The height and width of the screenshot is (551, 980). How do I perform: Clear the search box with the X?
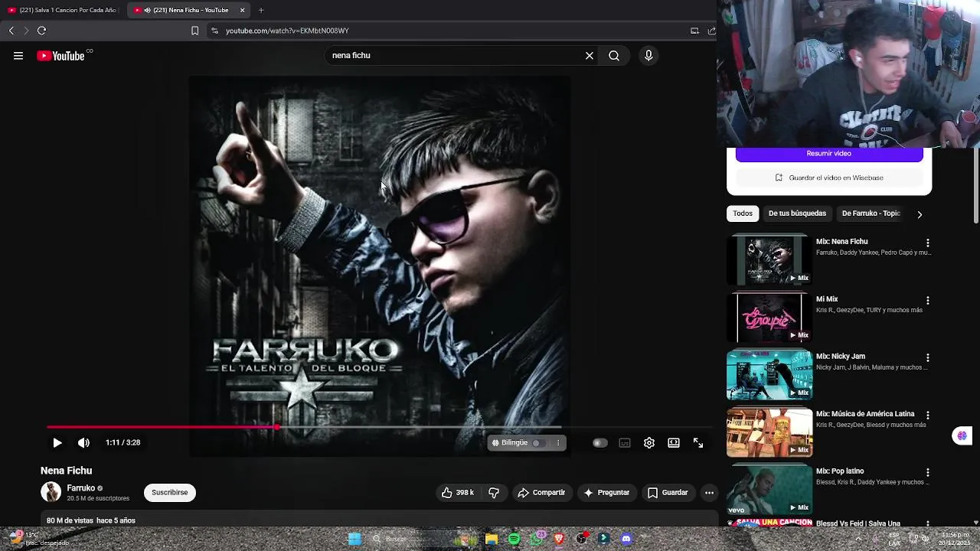[590, 56]
